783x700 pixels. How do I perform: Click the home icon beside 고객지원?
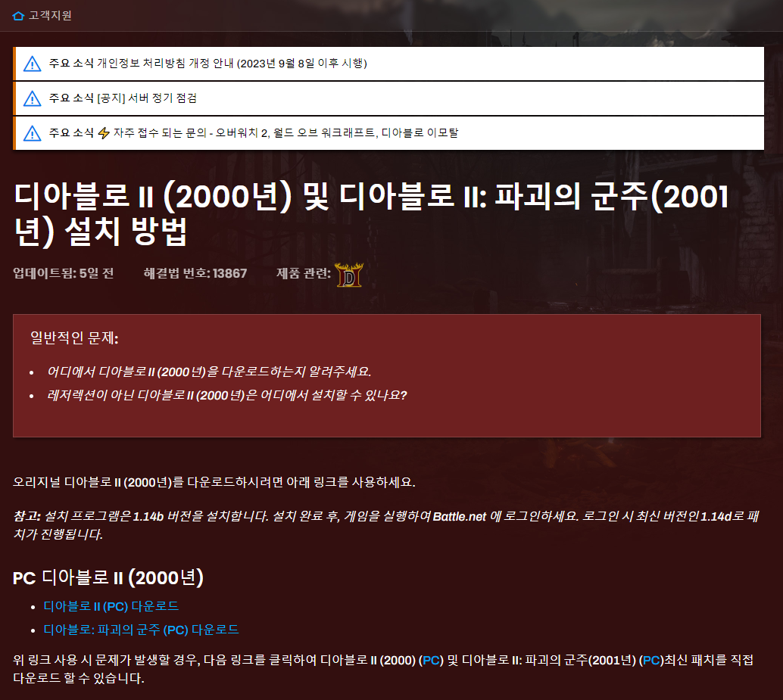[x=18, y=16]
